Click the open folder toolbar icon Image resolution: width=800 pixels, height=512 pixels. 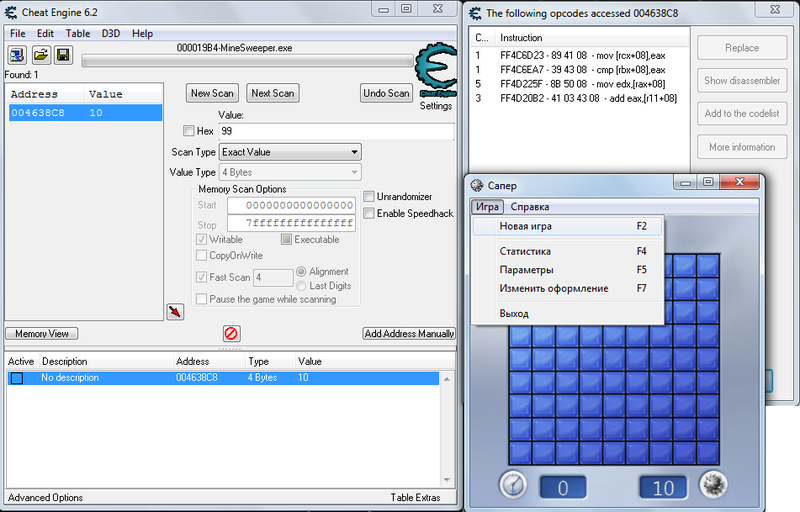pos(41,55)
